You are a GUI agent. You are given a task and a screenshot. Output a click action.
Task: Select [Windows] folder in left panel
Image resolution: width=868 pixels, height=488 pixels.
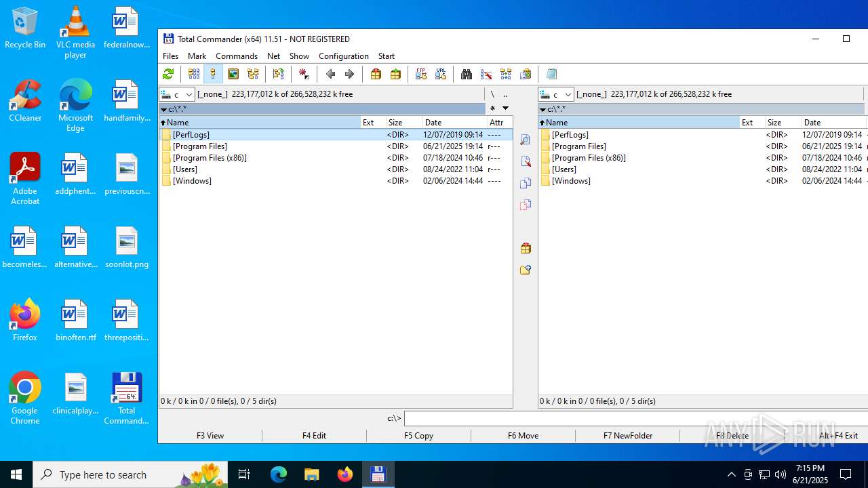pos(336,181)
